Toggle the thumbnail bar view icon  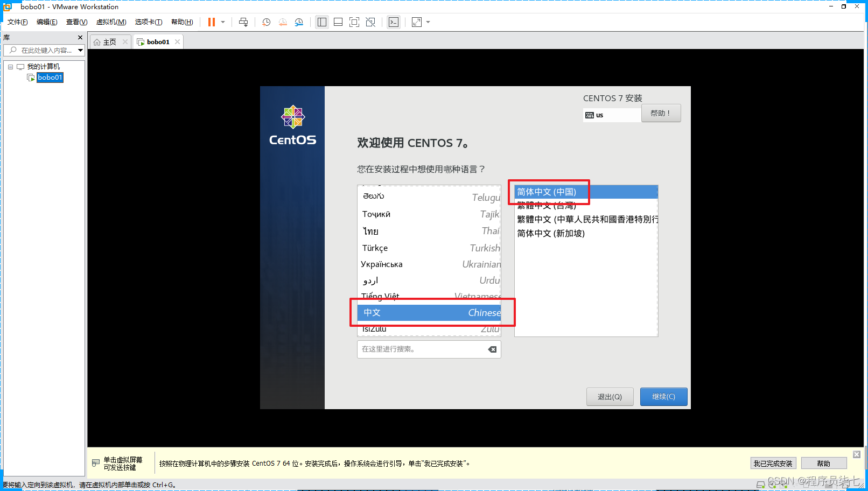coord(338,22)
